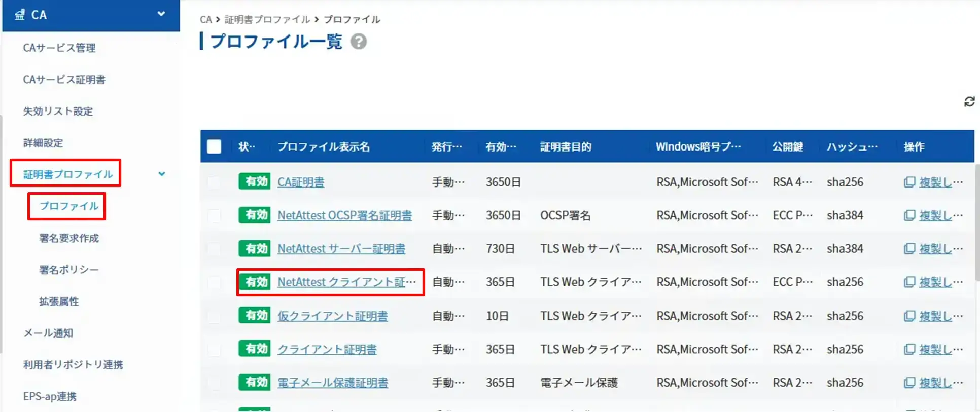This screenshot has width=980, height=412.
Task: Click the copy icon for NetAttest OCSP署名証明書
Action: tap(909, 216)
